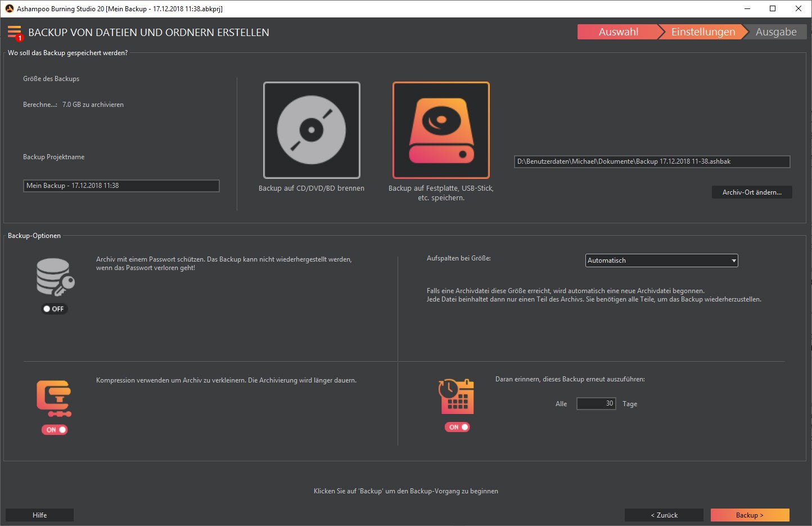Select the CD/DVD/BD disc burn icon
The width and height of the screenshot is (812, 526).
point(312,130)
